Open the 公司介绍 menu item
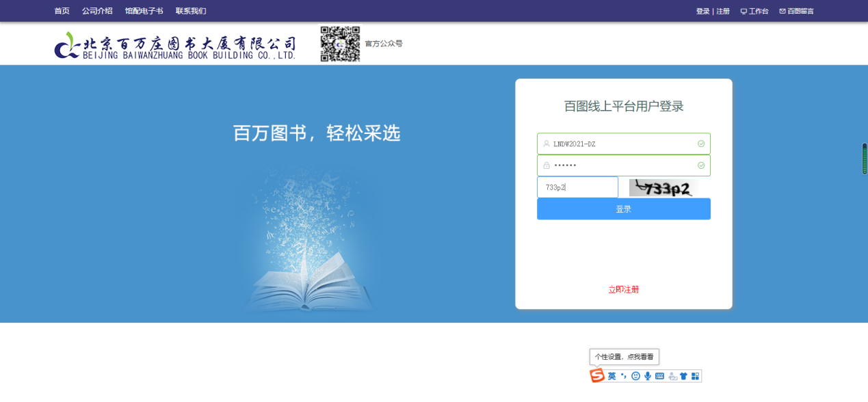868x402 pixels. coord(97,11)
